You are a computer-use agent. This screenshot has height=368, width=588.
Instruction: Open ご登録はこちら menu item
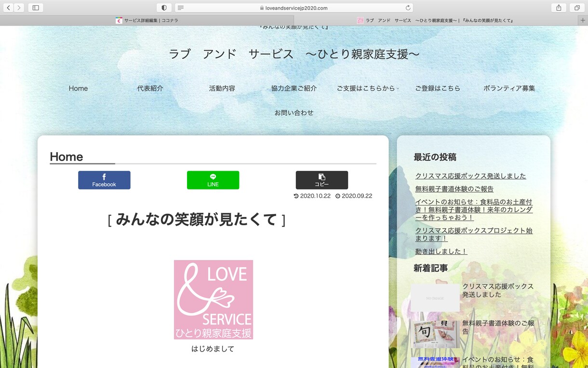pos(438,88)
